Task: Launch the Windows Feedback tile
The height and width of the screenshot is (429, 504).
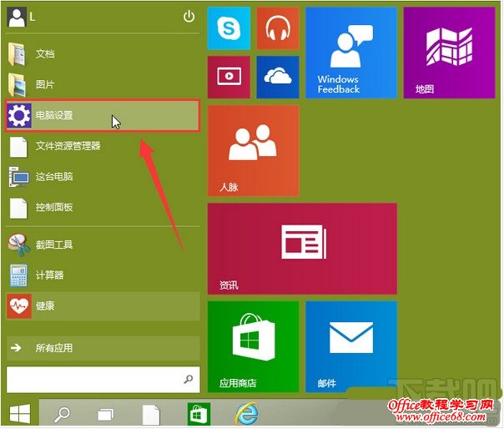Action: point(351,53)
